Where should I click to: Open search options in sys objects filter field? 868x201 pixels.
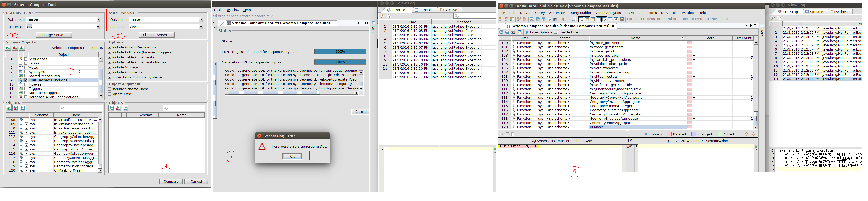tap(63, 108)
